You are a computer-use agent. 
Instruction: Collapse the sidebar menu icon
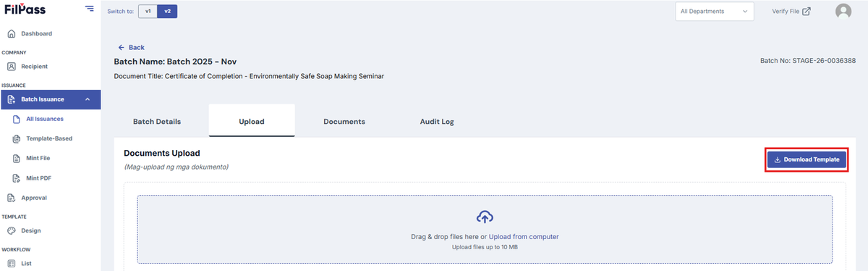89,9
